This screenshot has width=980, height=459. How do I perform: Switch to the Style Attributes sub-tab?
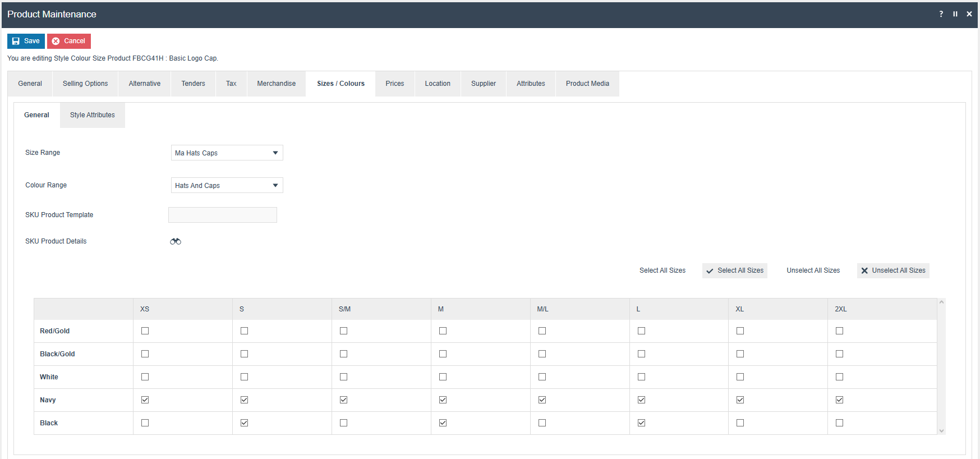[93, 115]
